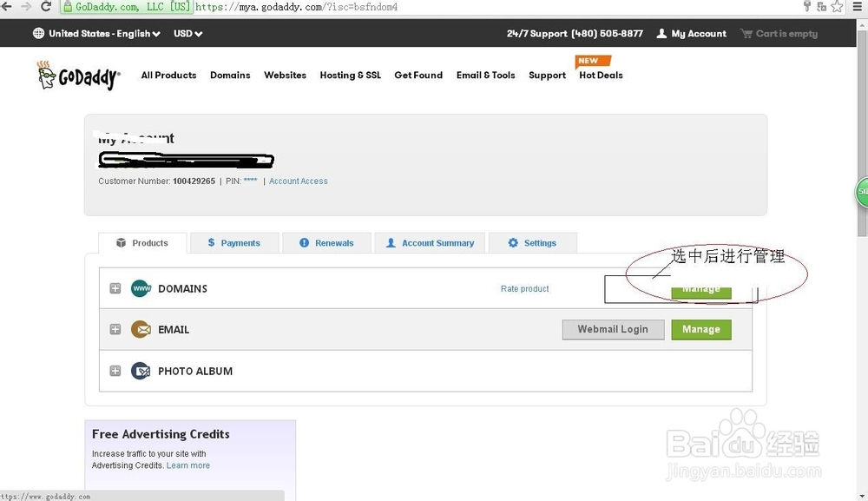
Task: Click the globe icon beside United States
Action: pyautogui.click(x=38, y=33)
